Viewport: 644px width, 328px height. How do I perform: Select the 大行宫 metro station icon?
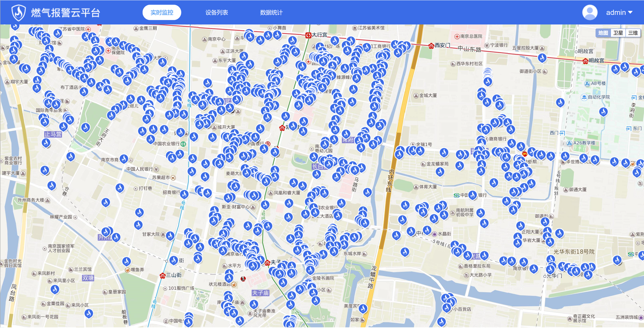pos(308,35)
